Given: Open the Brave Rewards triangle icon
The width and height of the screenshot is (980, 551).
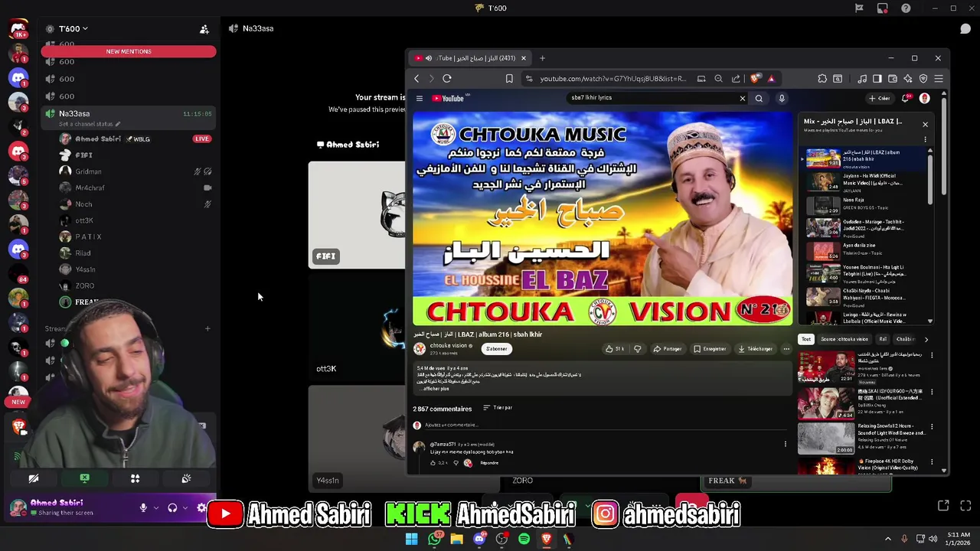Looking at the screenshot, I should point(771,78).
